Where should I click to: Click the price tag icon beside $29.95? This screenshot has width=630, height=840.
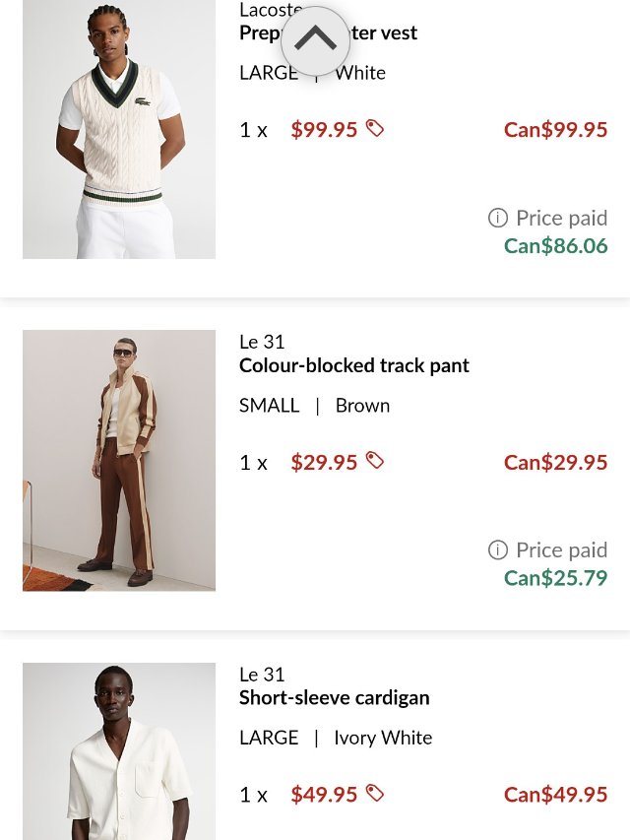(x=375, y=460)
